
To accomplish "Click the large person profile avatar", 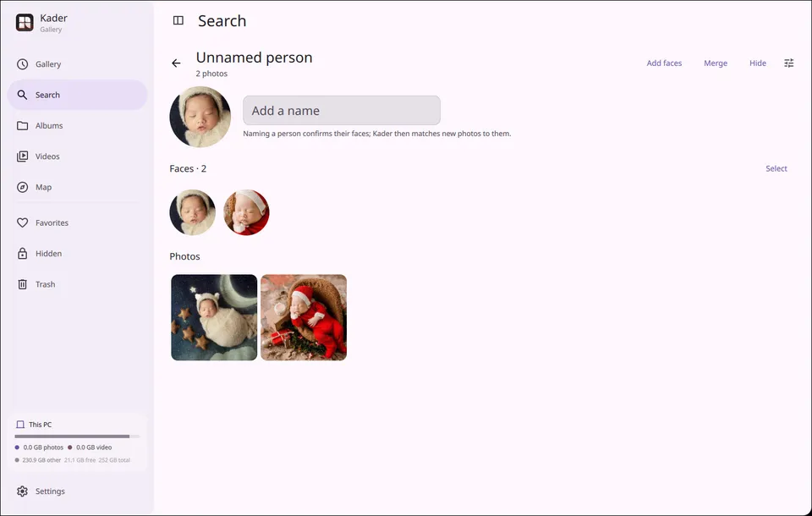I will tap(200, 117).
